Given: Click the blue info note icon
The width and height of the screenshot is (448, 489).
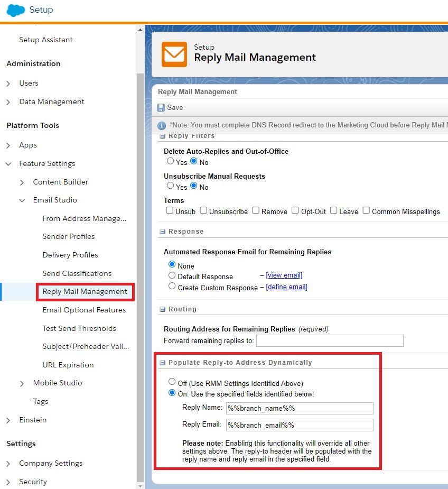Looking at the screenshot, I should click(x=162, y=126).
